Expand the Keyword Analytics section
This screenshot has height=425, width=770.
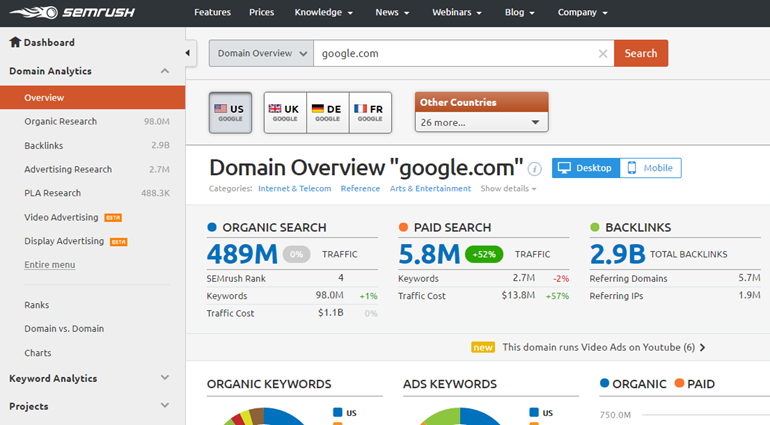(x=165, y=378)
